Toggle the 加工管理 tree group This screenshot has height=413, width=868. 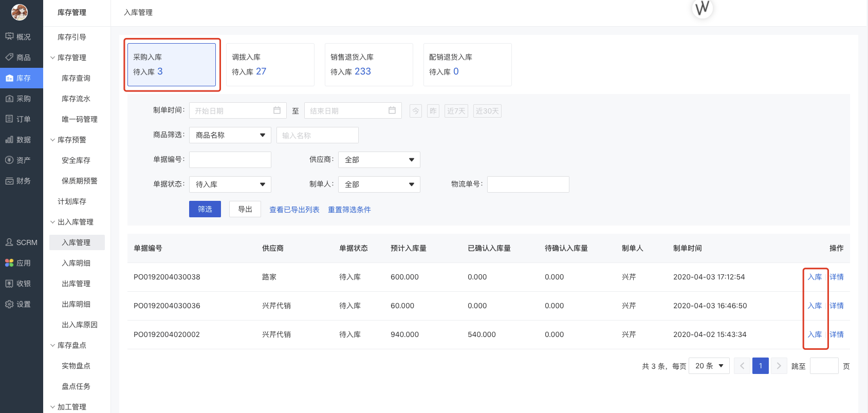pos(52,407)
